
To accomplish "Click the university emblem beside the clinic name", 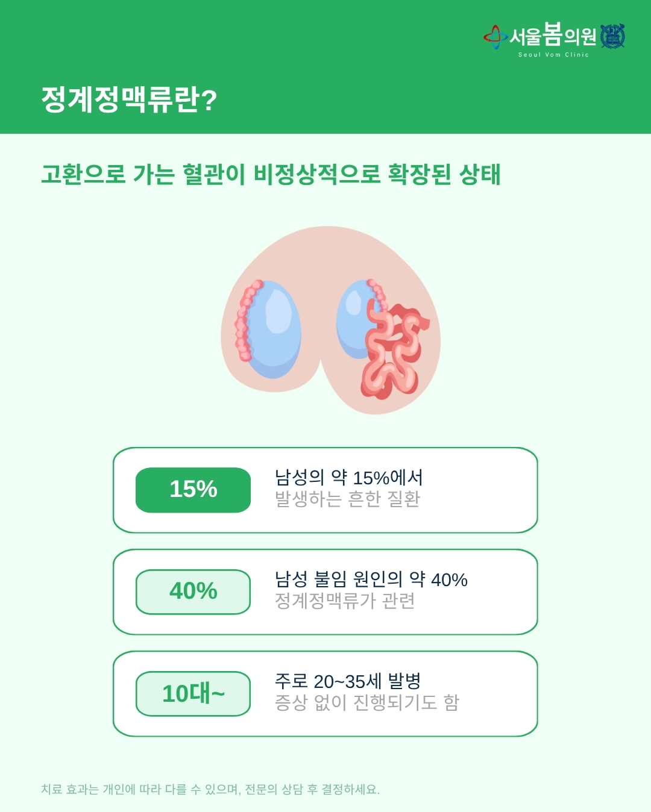I will point(613,36).
